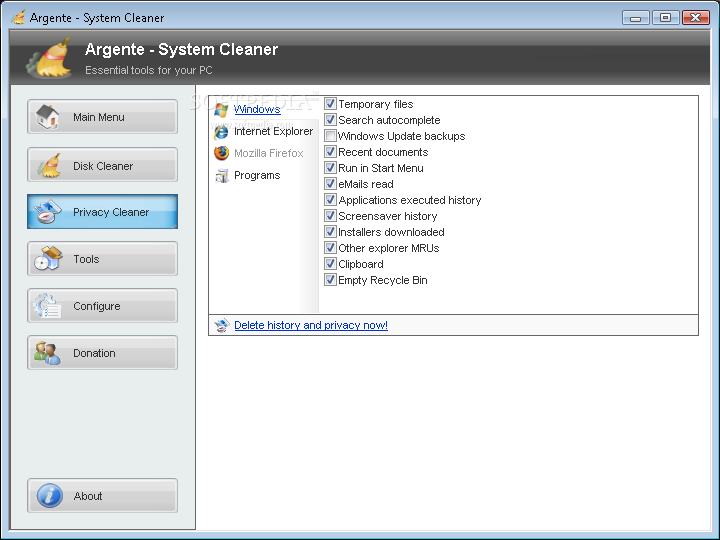Click the box and disc Tools icon
This screenshot has height=540, width=720.
tap(48, 259)
